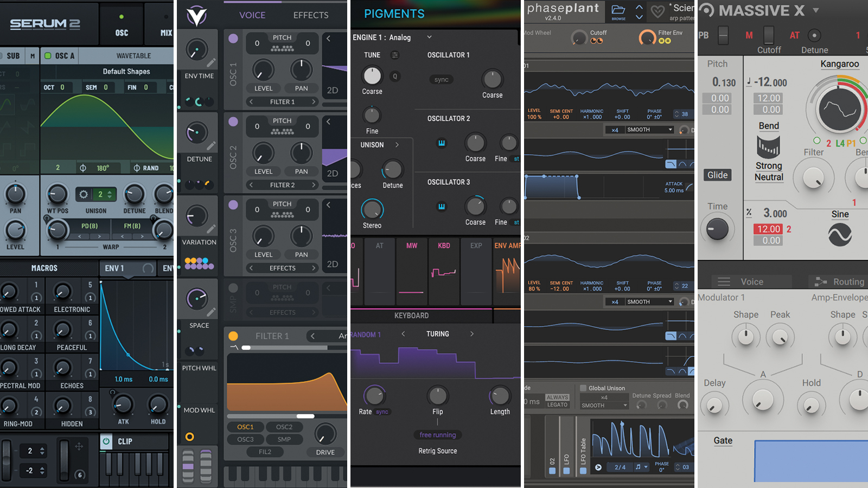
Task: Click OSC1 input button in Vital filter
Action: [245, 427]
